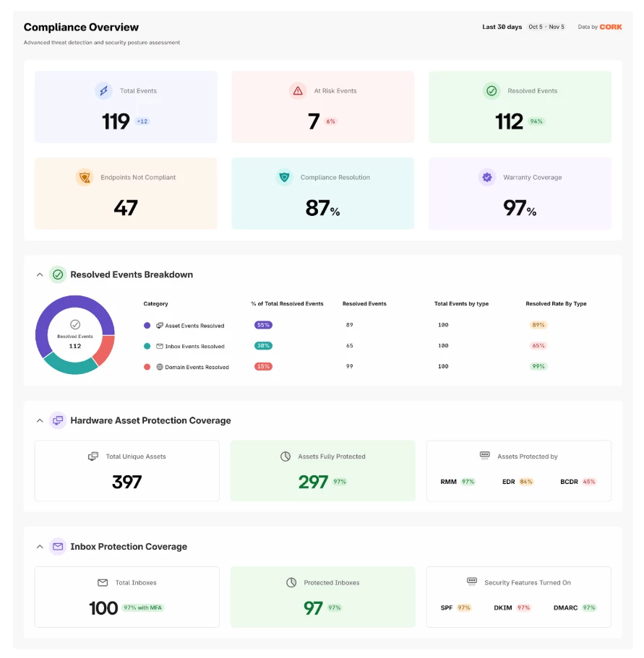Click the Assets Fully Protected pie icon

click(285, 456)
